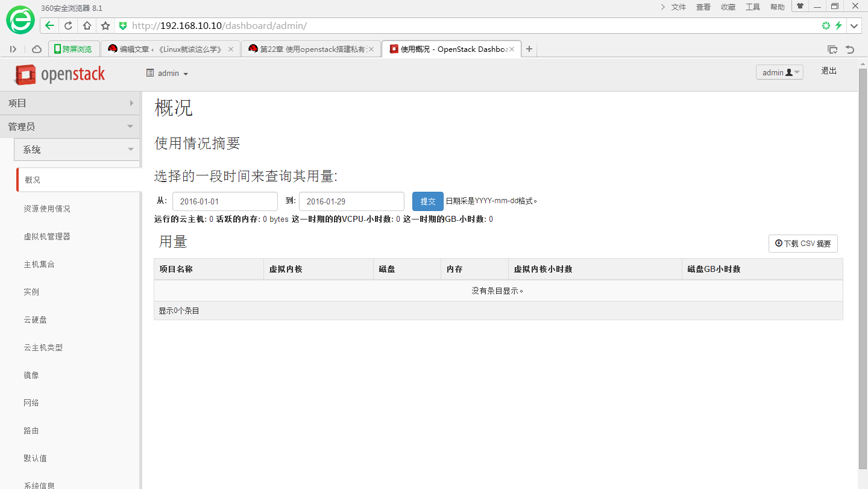
Task: Close the 使用概况 OpenStack Dashboard tab
Action: (x=512, y=49)
